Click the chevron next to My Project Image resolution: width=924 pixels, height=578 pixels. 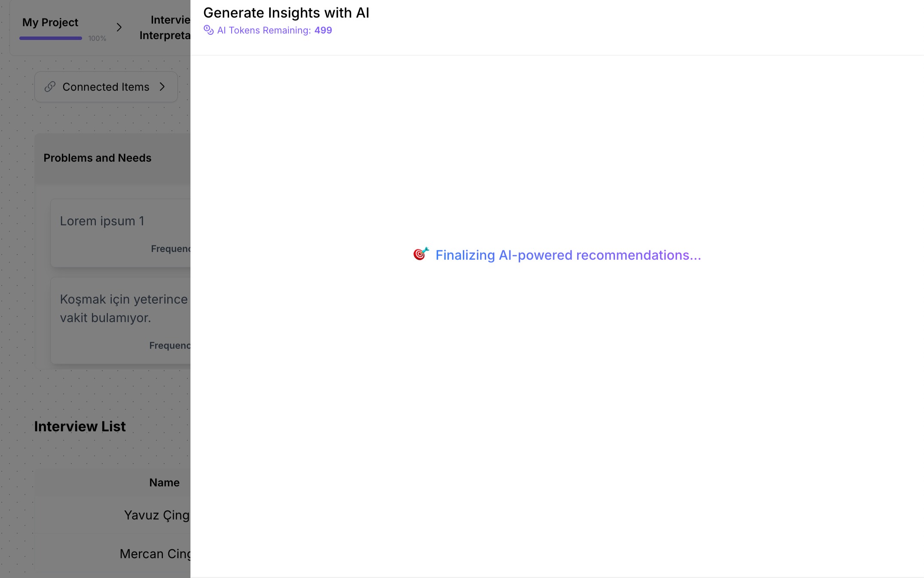[119, 27]
